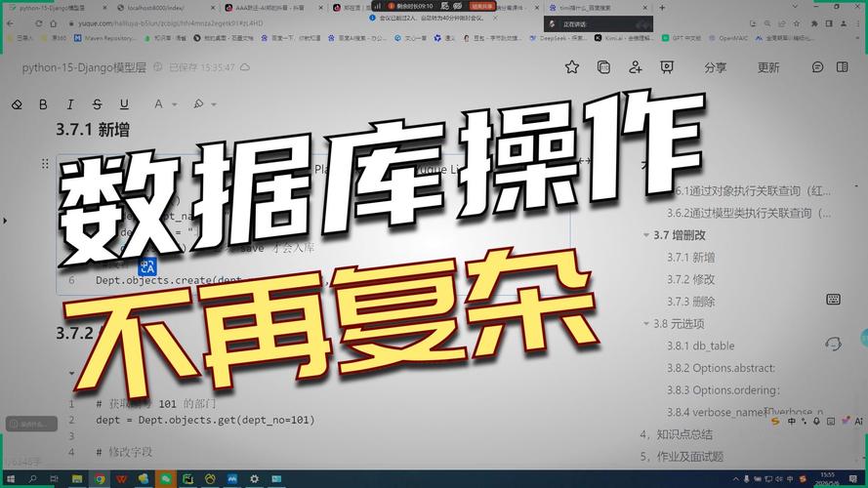Click the red 结束共享 button
Image resolution: width=868 pixels, height=488 pixels.
(x=481, y=6)
